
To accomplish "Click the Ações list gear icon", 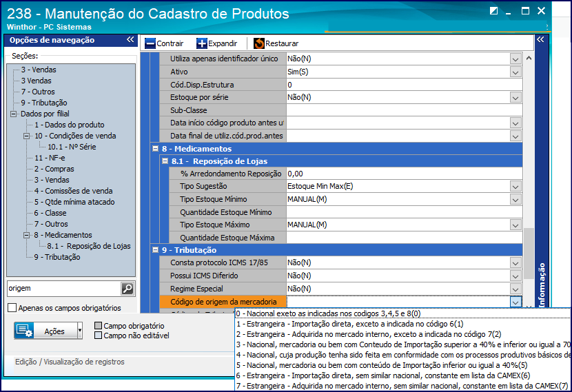I will [24, 331].
